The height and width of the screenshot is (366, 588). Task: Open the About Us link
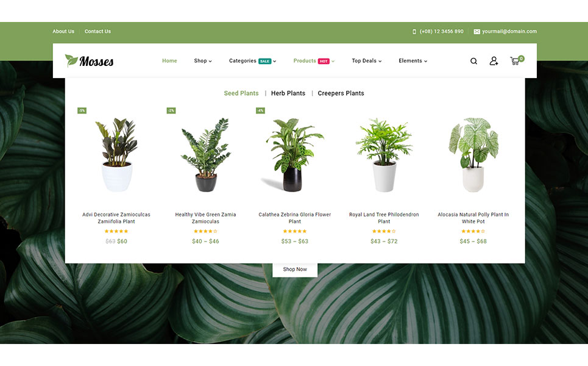(x=63, y=32)
